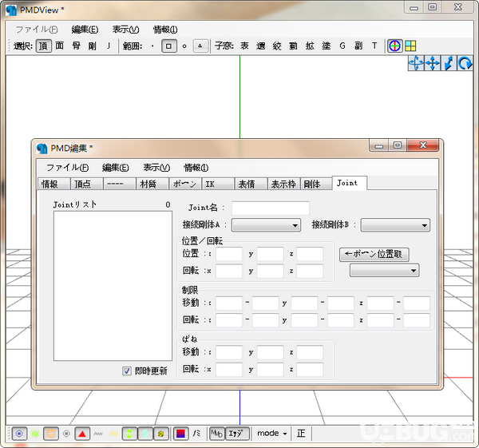Click the ←ボーン位置取 button
The height and width of the screenshot is (448, 479).
point(374,254)
